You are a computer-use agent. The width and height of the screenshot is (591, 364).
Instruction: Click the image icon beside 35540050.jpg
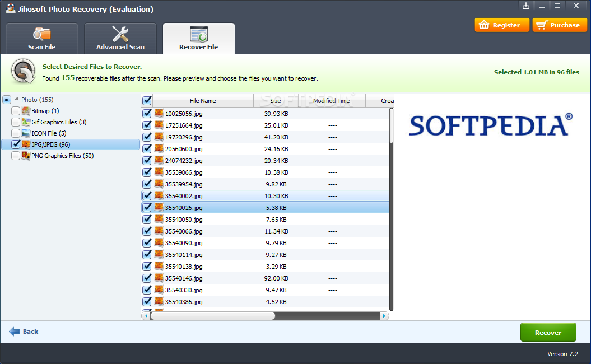(159, 219)
